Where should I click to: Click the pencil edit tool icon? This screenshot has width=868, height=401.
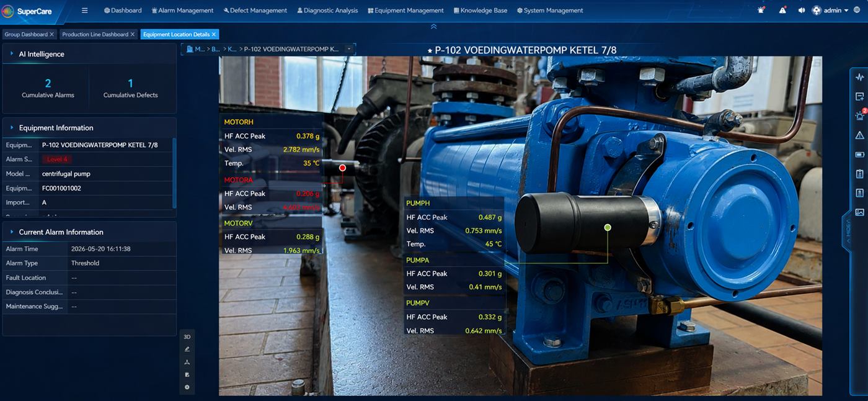(x=187, y=349)
